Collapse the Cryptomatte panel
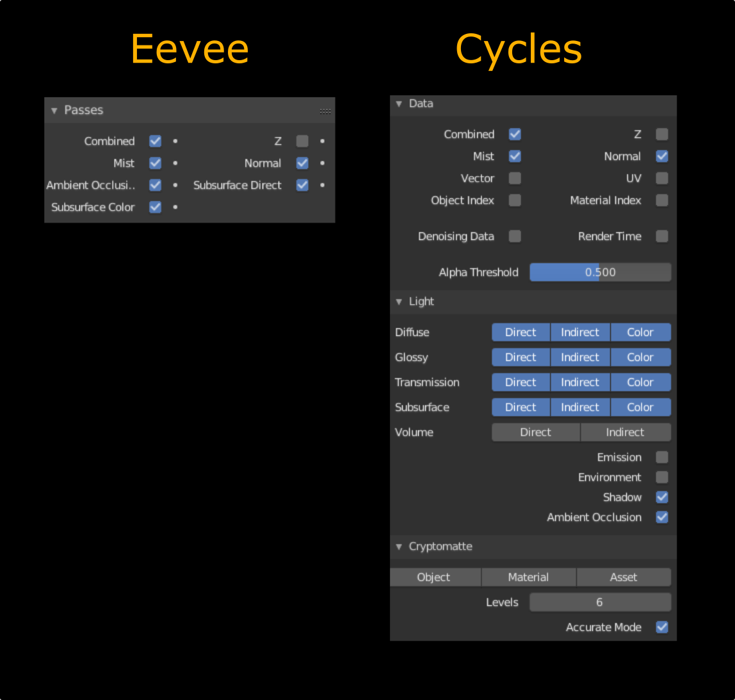735x700 pixels. (399, 547)
